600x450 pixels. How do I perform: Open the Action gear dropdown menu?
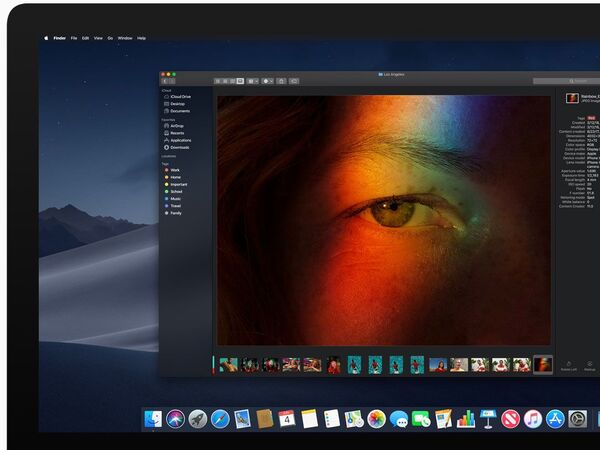point(267,80)
